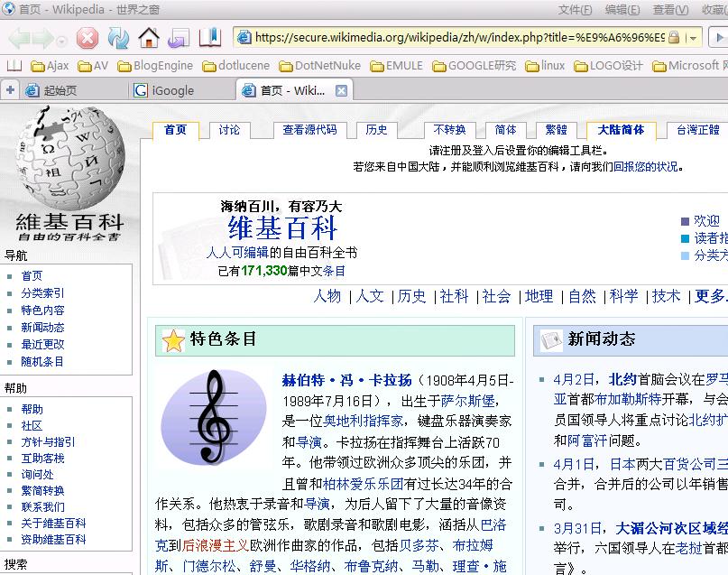Click the restore closed page toolbar icon
This screenshot has height=575, width=728.
[x=179, y=38]
